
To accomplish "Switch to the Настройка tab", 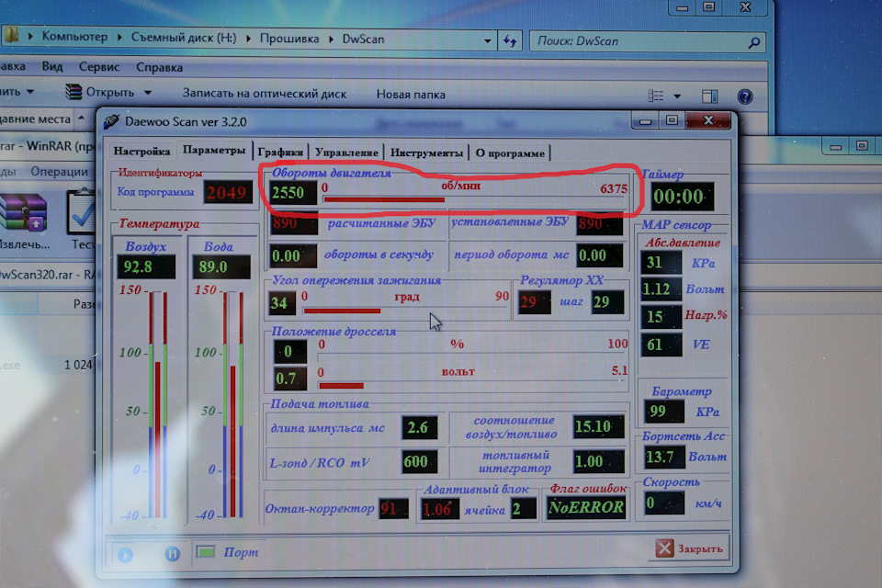I will pyautogui.click(x=141, y=151).
